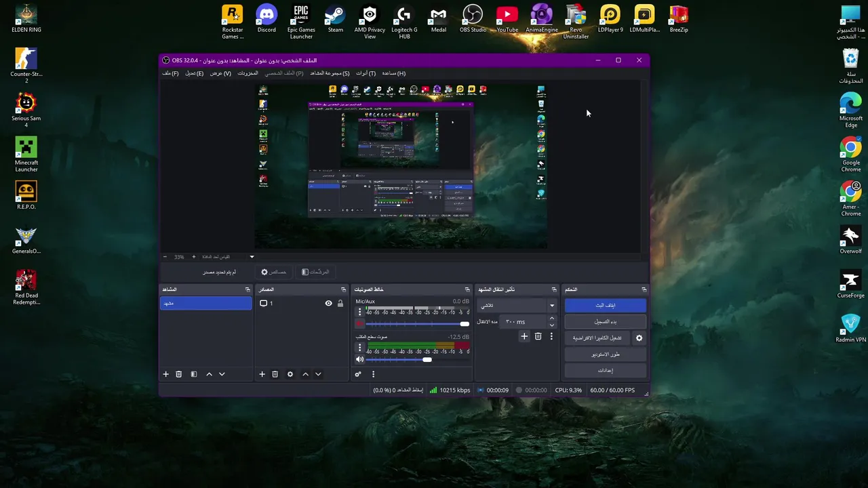Open the Steam desktop shortcut
This screenshot has width=868, height=488.
tap(336, 20)
